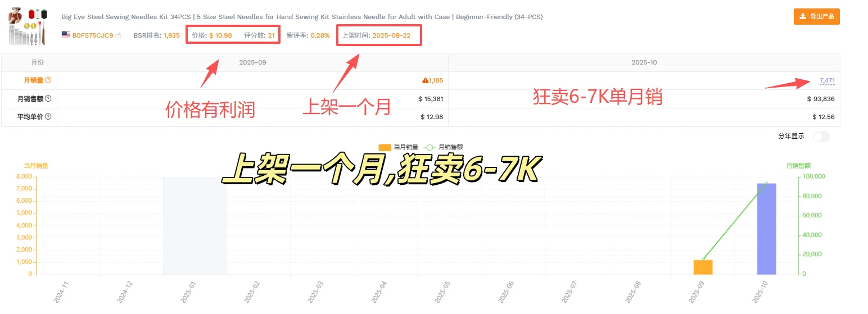Click the help icon next to 月销量
This screenshot has width=868, height=314.
pos(48,80)
